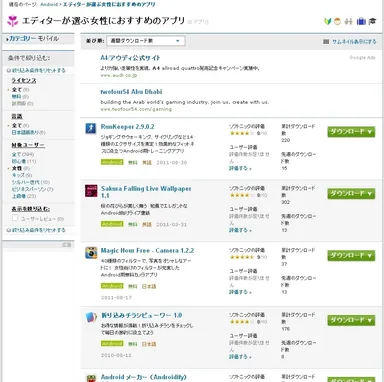The image size is (384, 382).
Task: Select the 無料 license filter in the sidebar
Action: pyautogui.click(x=16, y=97)
